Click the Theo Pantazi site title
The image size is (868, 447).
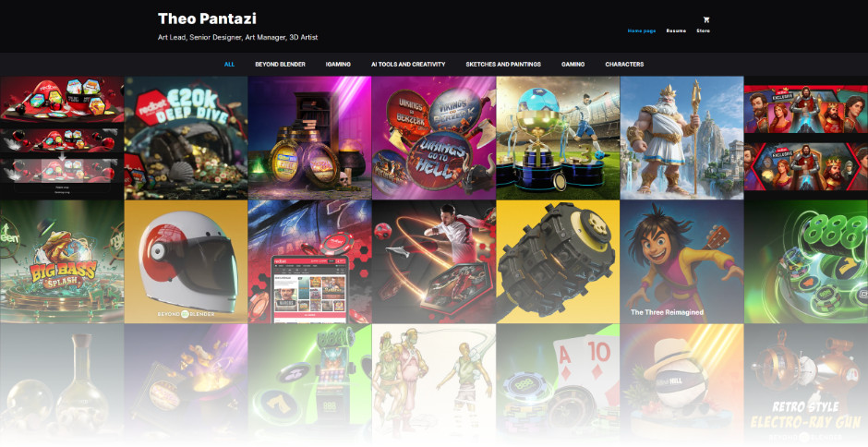point(207,18)
